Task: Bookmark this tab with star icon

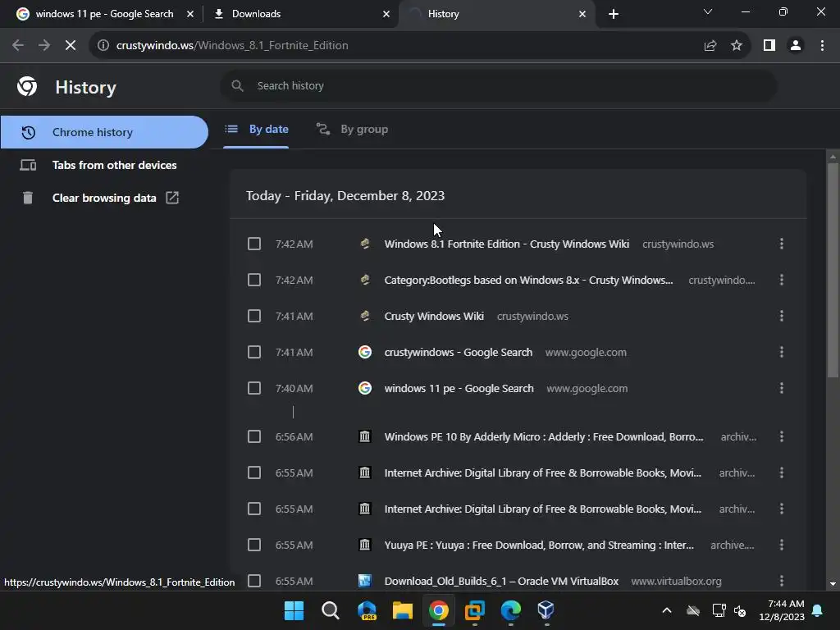Action: 737,46
